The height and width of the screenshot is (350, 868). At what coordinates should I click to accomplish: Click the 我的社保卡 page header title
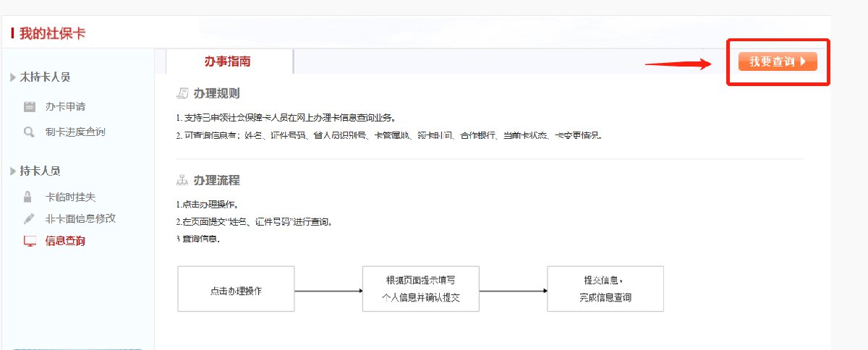52,33
